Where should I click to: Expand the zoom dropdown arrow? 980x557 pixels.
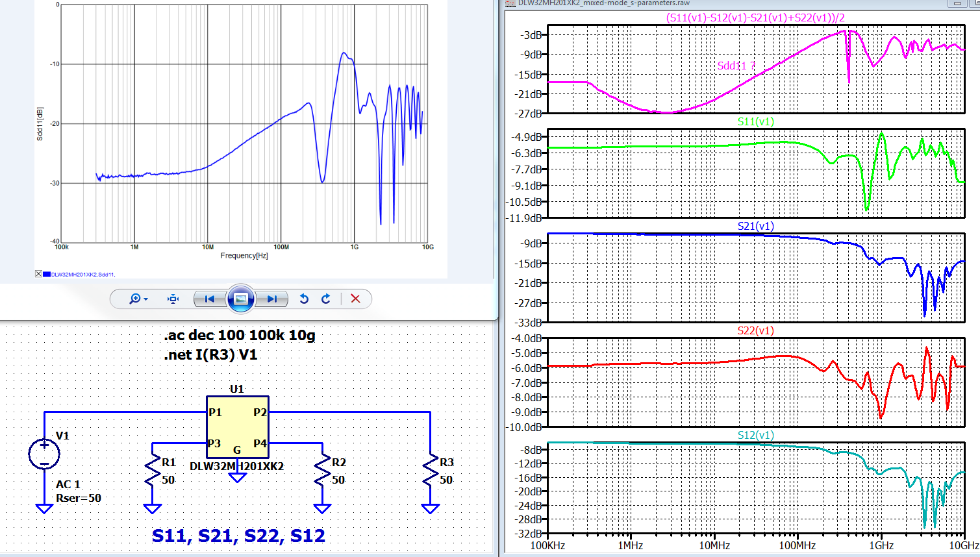click(x=146, y=299)
